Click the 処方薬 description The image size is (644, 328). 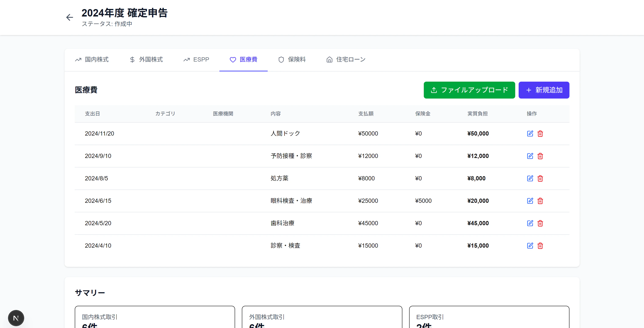[x=280, y=178]
